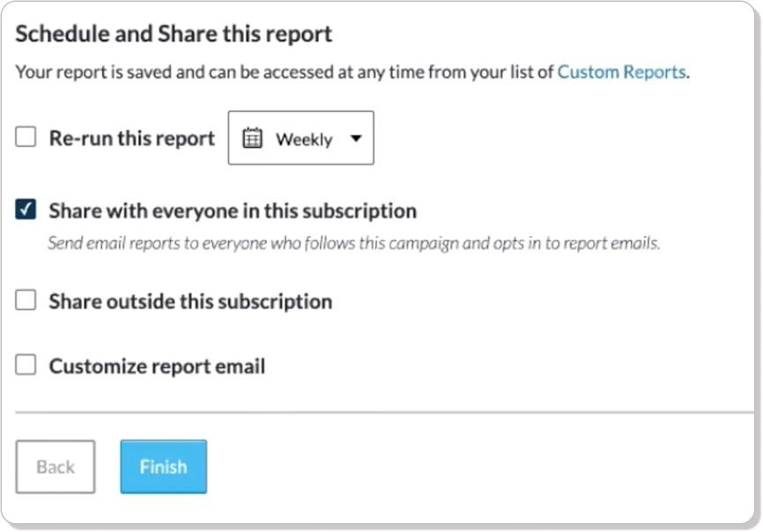
Task: Click the 'Your report is saved' sentence
Action: point(352,72)
